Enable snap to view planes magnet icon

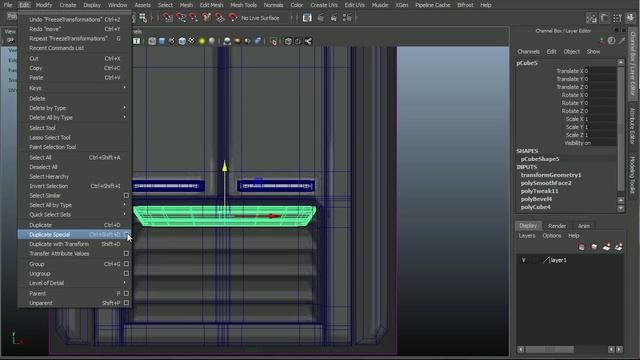(x=219, y=18)
